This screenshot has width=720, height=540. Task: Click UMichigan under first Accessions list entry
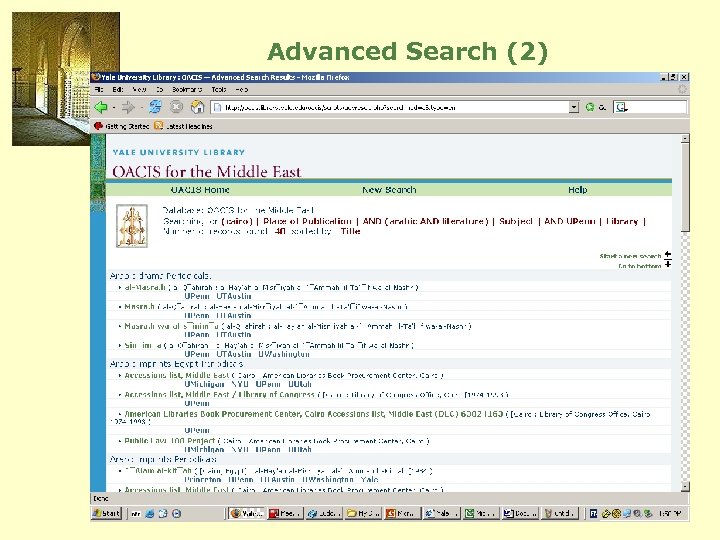click(204, 384)
